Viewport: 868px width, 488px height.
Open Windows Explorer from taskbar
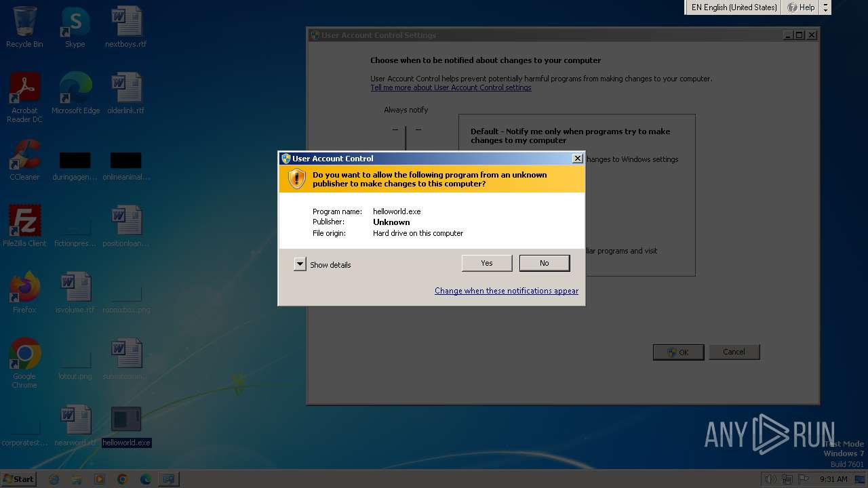coord(77,479)
